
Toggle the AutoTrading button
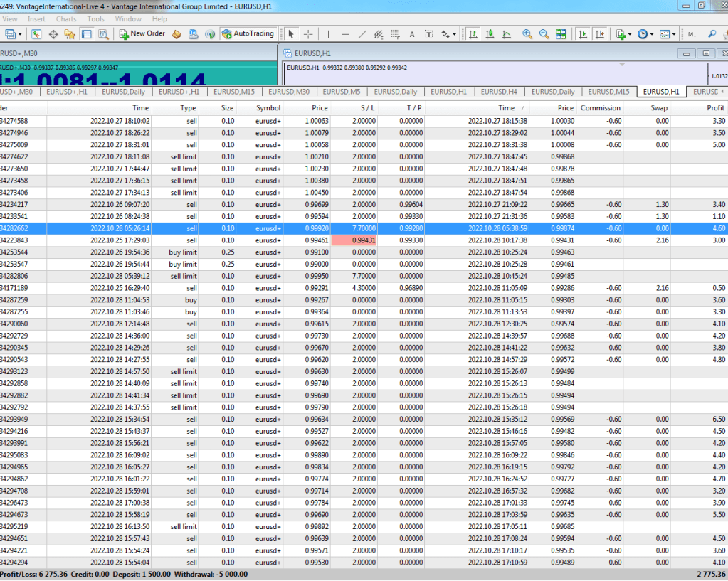tap(248, 33)
